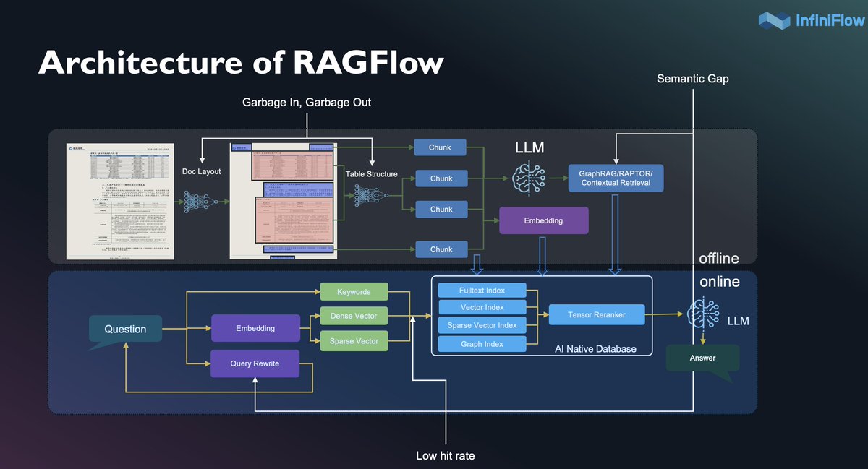Screen dimensions: 868x469
Task: Click the "offline" section label
Action: 719,258
